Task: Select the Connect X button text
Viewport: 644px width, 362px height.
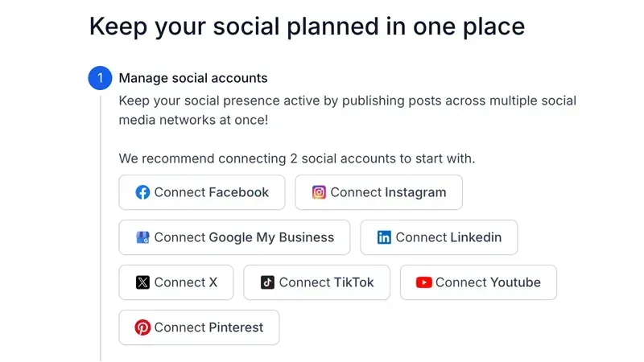Action: click(x=186, y=282)
